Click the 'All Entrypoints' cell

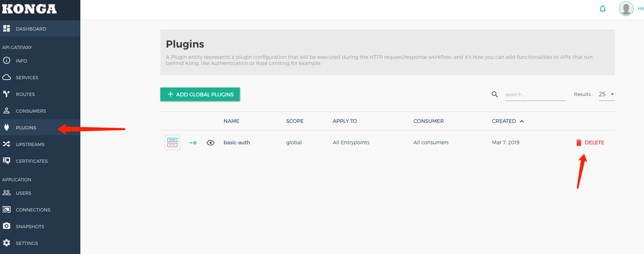[x=351, y=142]
